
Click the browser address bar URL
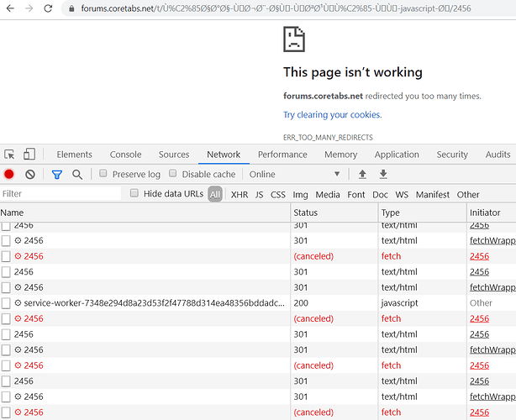tap(276, 8)
